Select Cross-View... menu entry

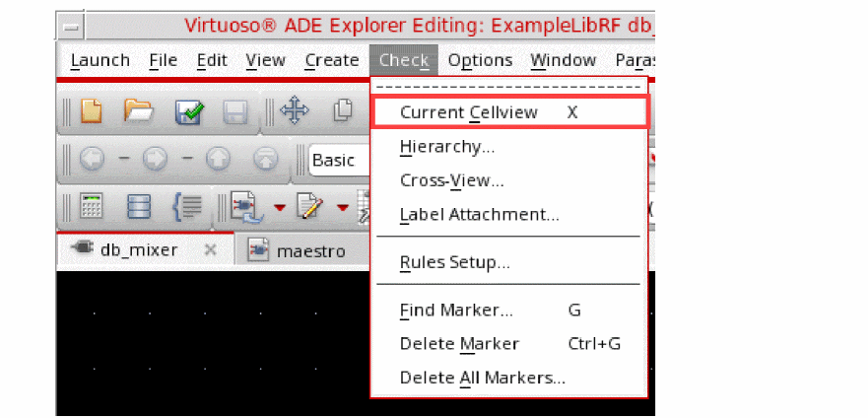508,180
